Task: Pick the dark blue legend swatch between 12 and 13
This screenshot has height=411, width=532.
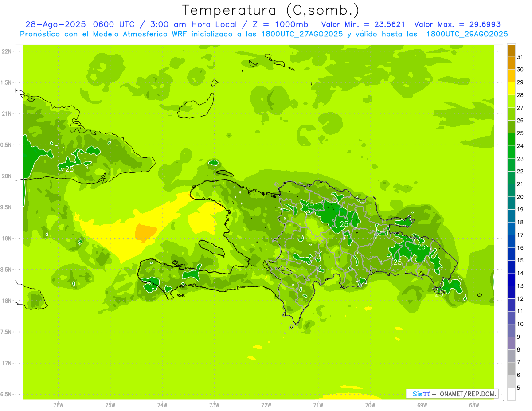Action: pyautogui.click(x=511, y=292)
